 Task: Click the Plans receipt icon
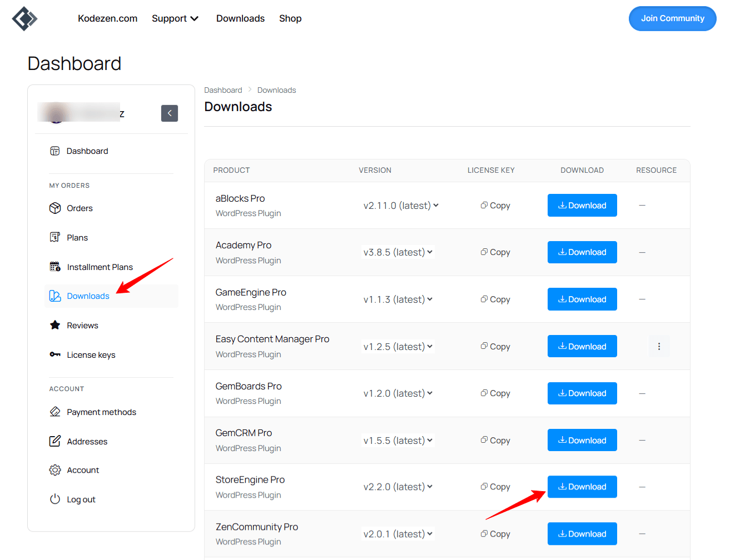[55, 237]
